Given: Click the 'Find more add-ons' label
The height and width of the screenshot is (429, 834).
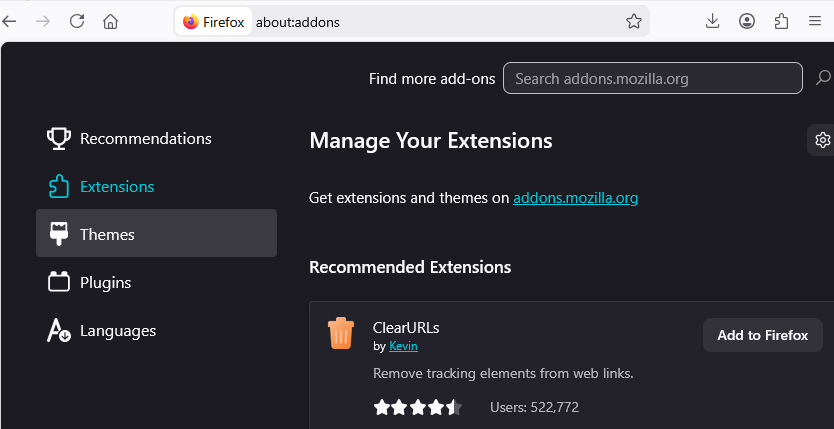Looking at the screenshot, I should pyautogui.click(x=432, y=79).
